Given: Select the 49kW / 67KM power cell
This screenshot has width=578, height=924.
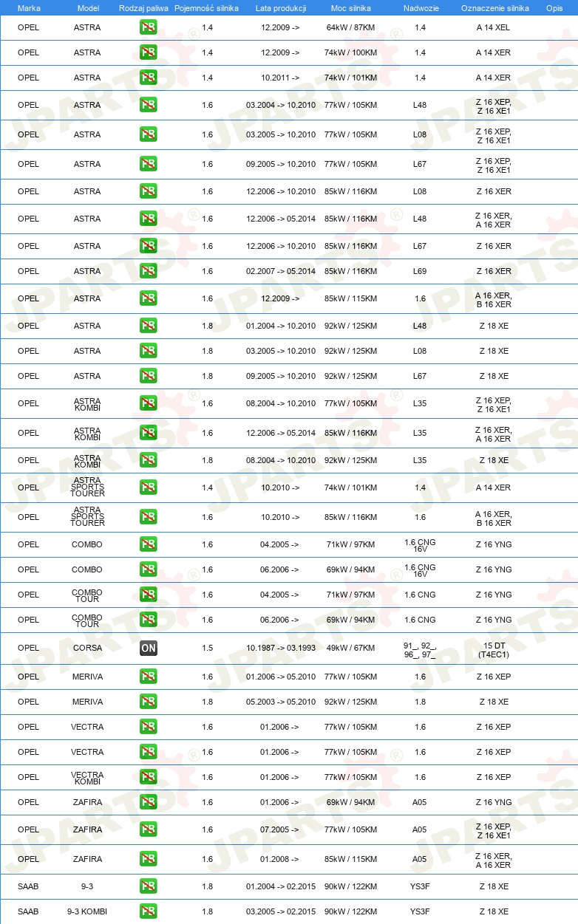Looking at the screenshot, I should click(x=351, y=648).
